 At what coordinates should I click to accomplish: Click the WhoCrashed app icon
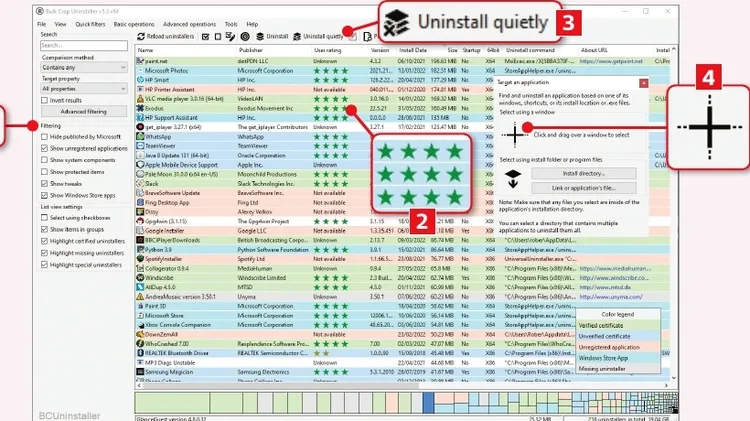pyautogui.click(x=140, y=343)
